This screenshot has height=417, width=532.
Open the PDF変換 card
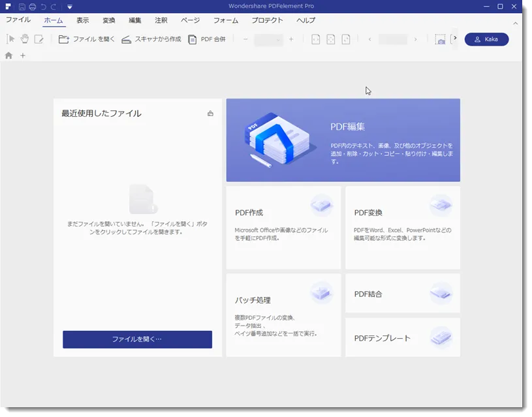click(x=403, y=228)
